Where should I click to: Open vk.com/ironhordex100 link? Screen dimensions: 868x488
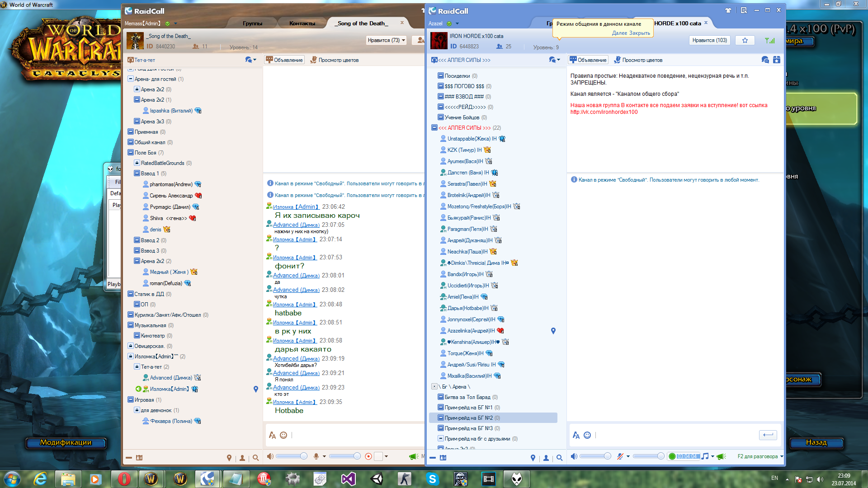[604, 112]
